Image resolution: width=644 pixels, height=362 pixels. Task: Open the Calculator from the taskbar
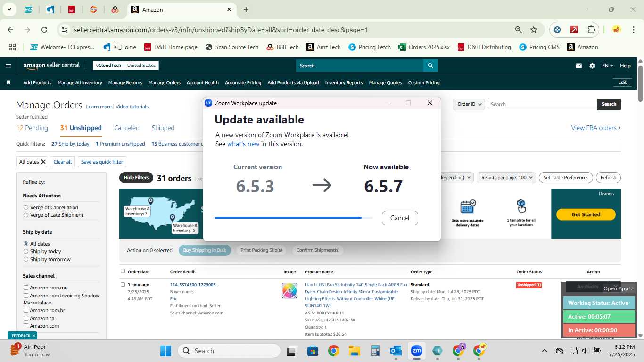375,351
